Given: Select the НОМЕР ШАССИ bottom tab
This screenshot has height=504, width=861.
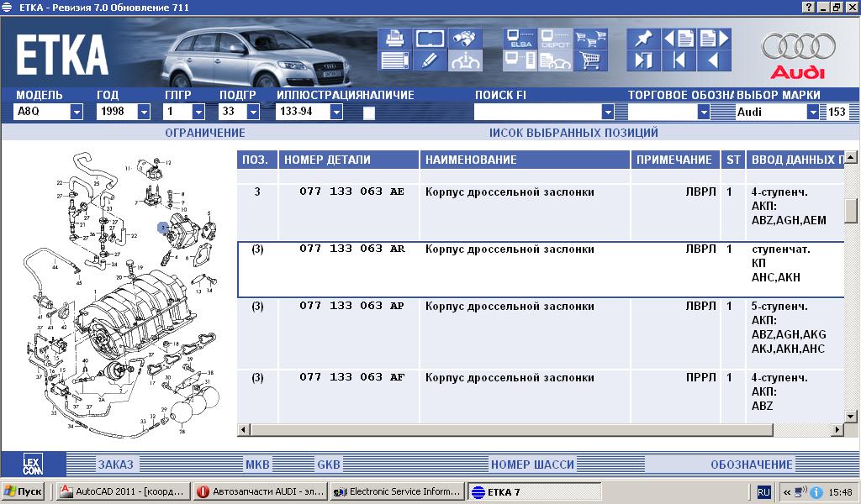Looking at the screenshot, I should pos(532,465).
